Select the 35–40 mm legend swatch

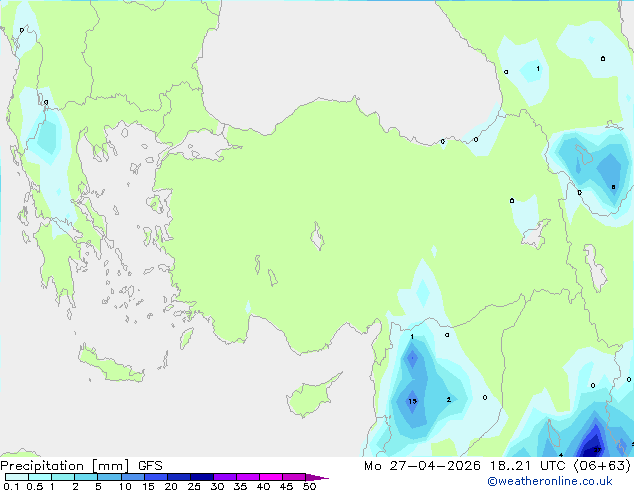[247, 477]
